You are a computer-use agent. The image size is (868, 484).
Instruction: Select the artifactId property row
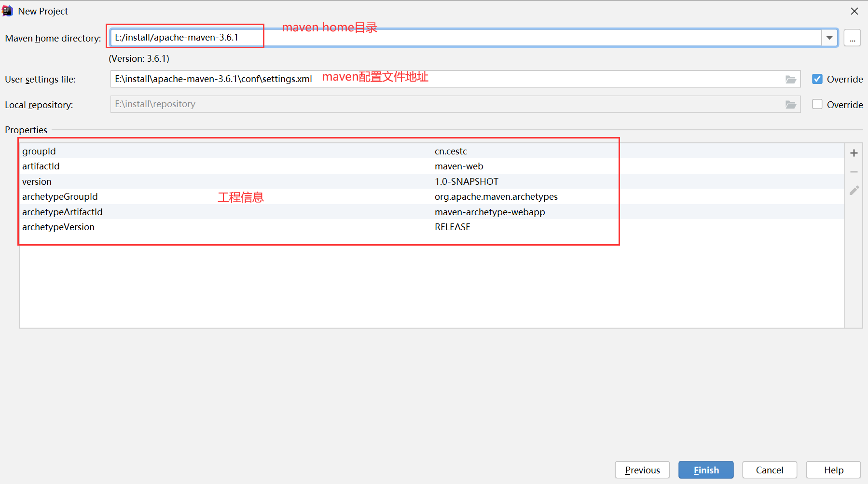point(432,166)
